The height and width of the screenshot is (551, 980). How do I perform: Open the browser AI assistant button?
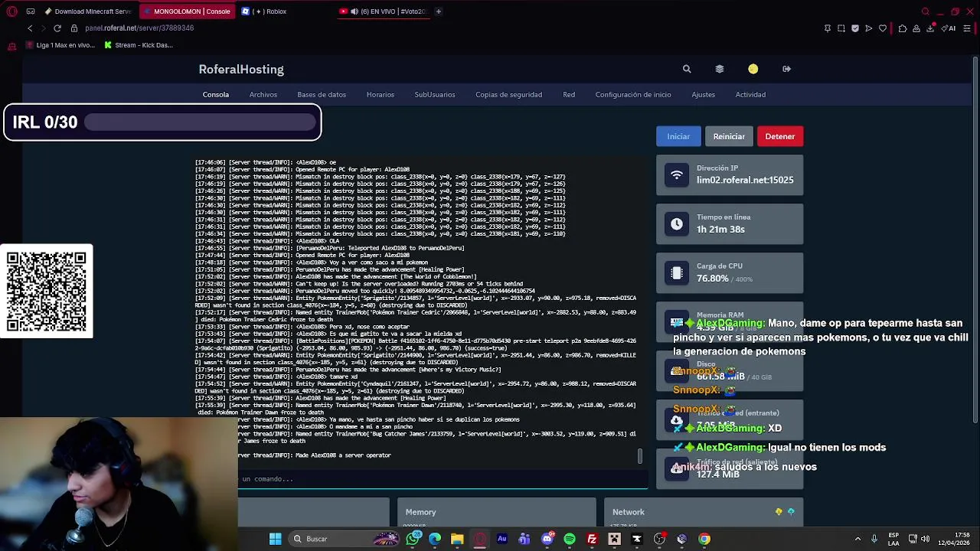coord(949,28)
